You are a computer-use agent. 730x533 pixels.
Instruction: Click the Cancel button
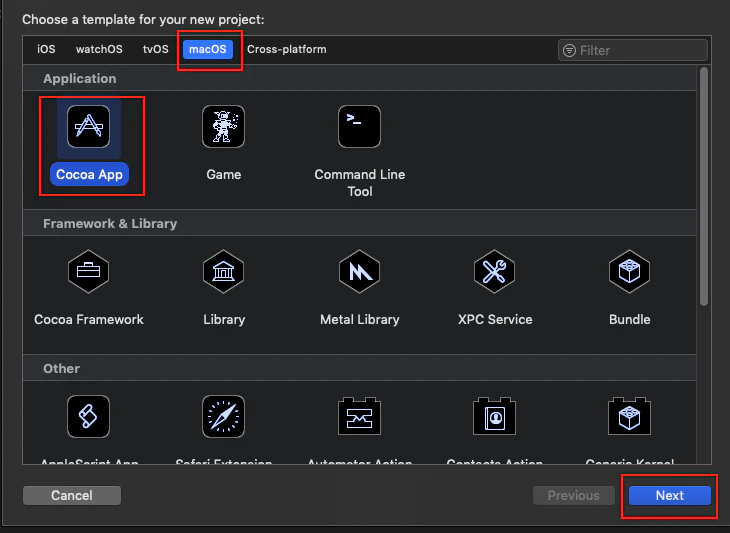point(72,495)
